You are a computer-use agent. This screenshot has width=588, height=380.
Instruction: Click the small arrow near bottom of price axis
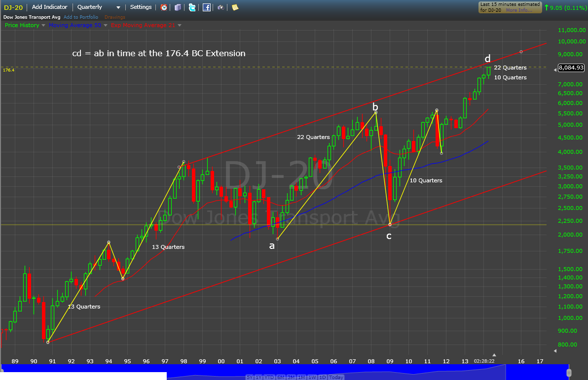[x=555, y=351]
